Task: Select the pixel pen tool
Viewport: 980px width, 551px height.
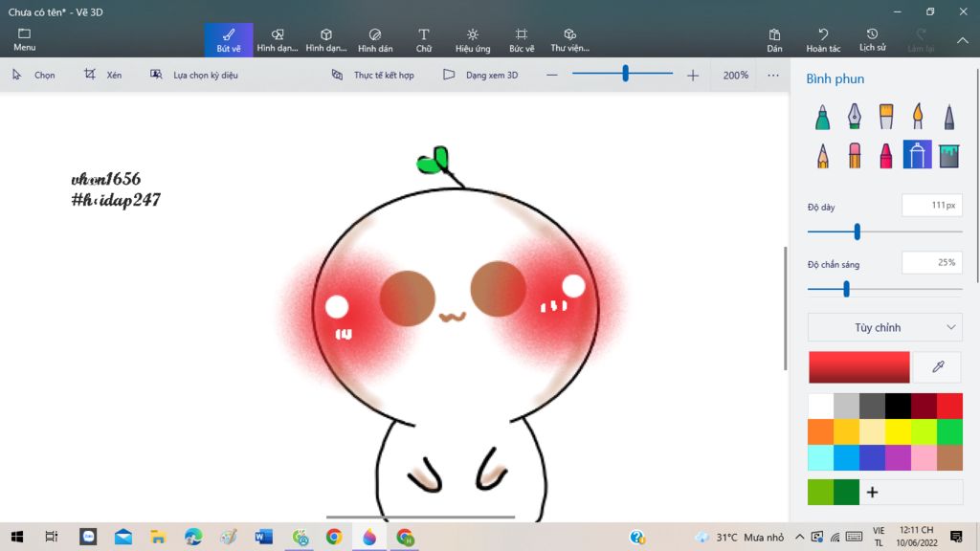Action: click(x=949, y=117)
